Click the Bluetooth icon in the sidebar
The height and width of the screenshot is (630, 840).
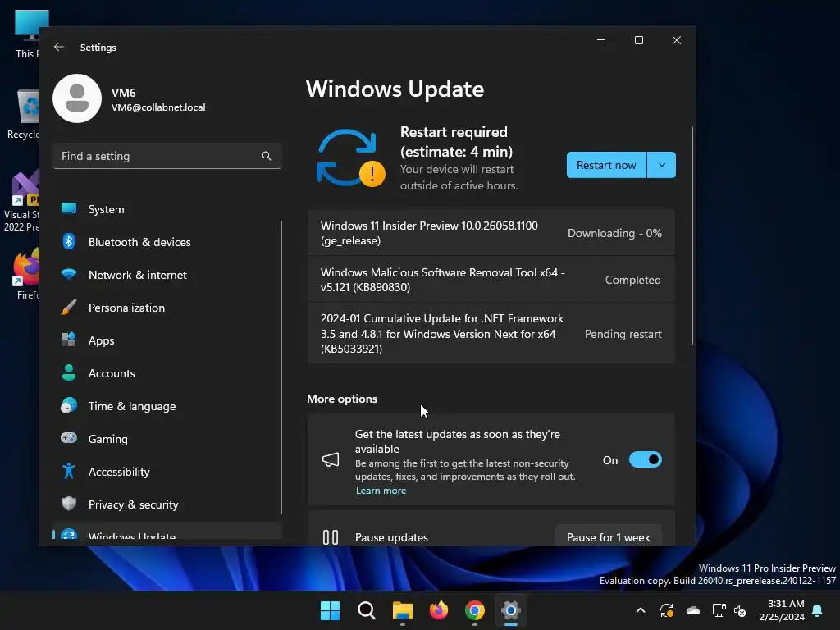(x=69, y=242)
